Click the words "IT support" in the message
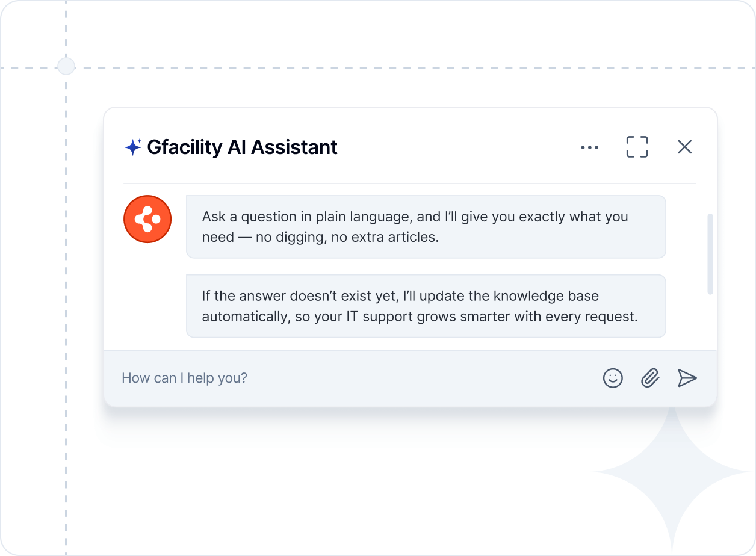 tap(379, 317)
